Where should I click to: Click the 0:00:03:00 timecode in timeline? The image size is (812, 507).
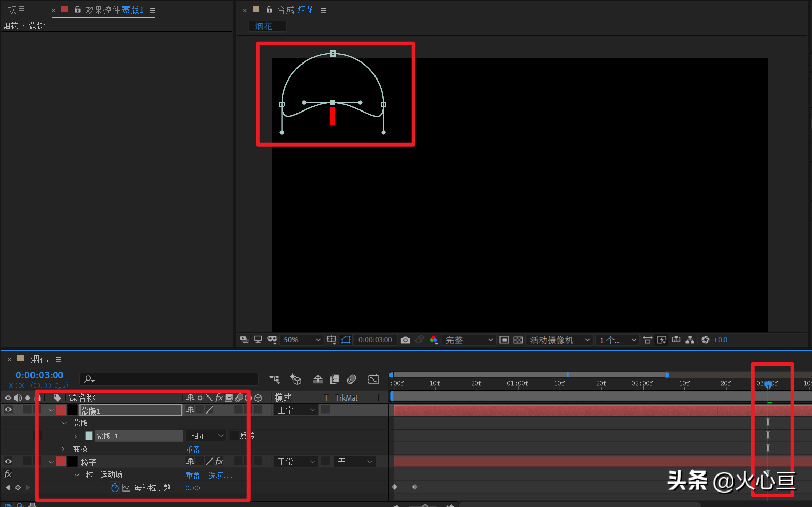[39, 375]
